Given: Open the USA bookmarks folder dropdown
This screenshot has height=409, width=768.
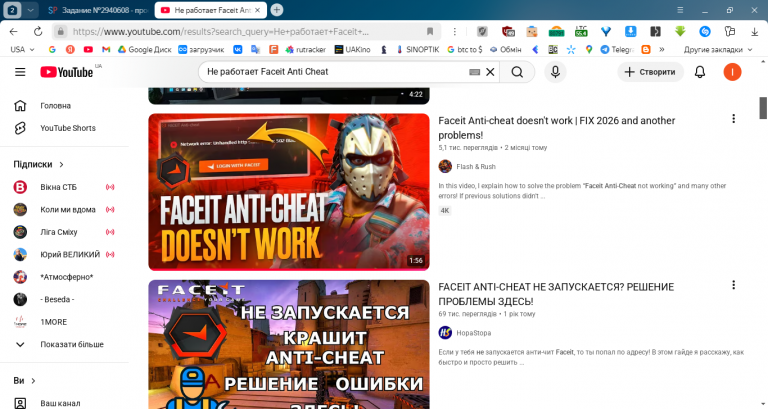Looking at the screenshot, I should [23, 49].
